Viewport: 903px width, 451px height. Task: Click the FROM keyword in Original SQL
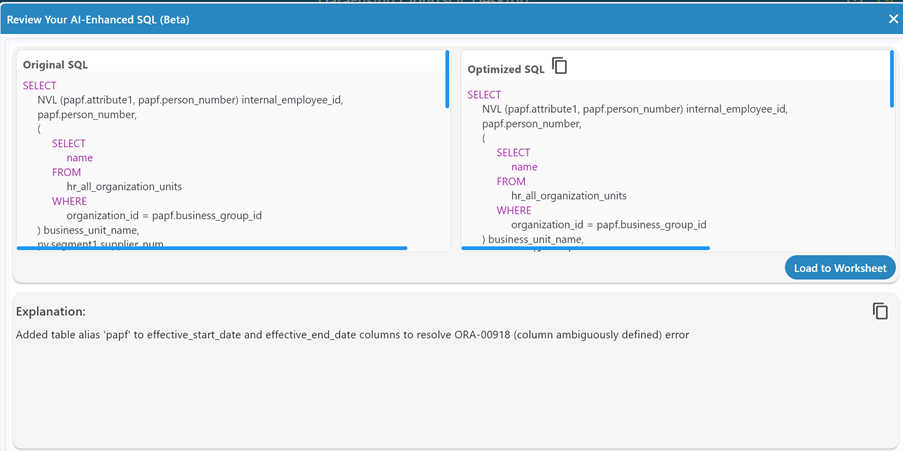pyautogui.click(x=66, y=172)
